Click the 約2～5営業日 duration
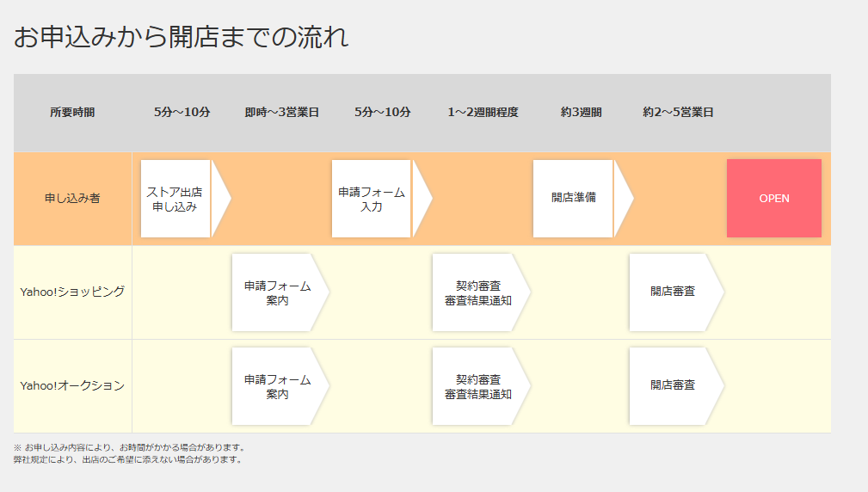Image resolution: width=868 pixels, height=492 pixels. 678,113
